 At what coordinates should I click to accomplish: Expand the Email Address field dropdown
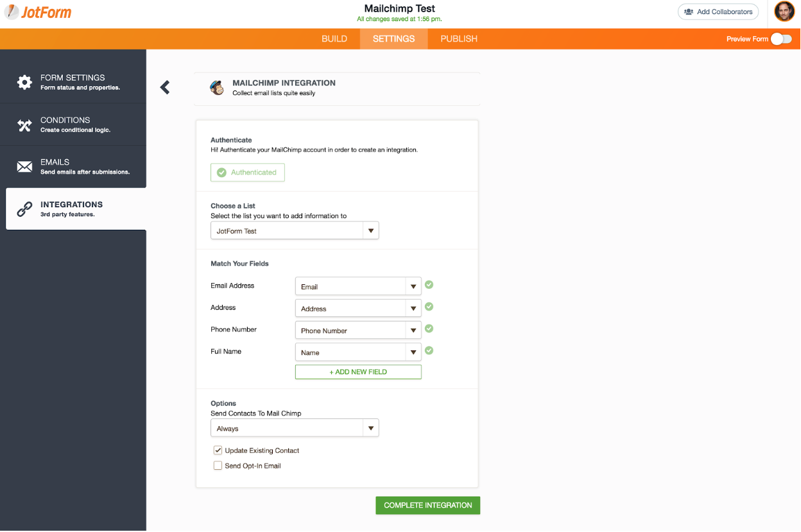tap(358, 287)
